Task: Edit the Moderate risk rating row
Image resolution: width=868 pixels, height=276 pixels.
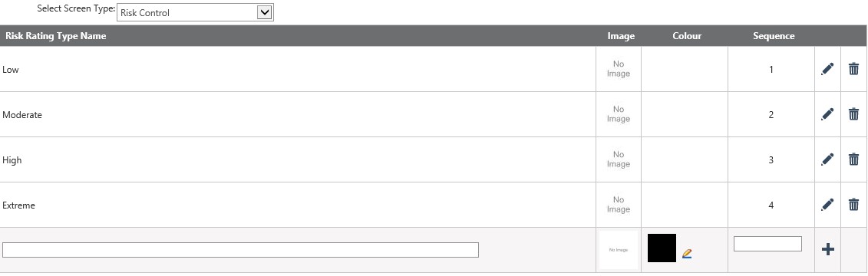Action: click(x=827, y=114)
